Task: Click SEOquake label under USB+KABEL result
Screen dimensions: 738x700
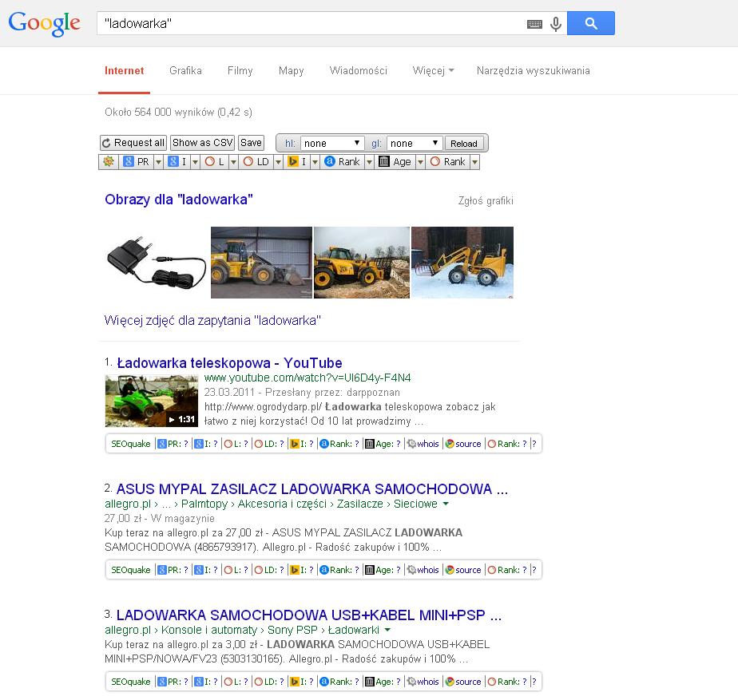Action: click(131, 682)
